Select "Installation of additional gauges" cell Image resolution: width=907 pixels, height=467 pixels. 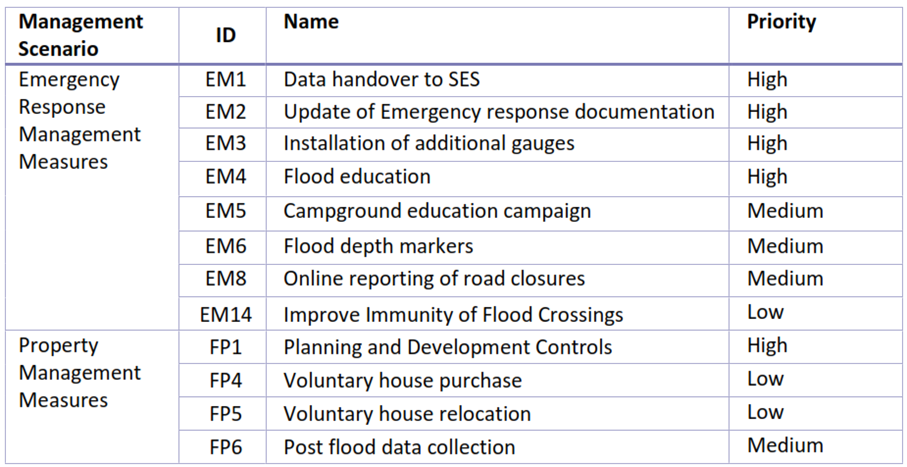tap(429, 144)
